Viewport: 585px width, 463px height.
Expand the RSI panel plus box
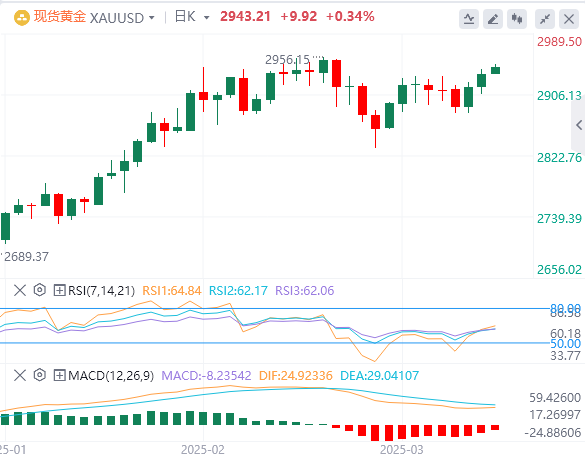pyautogui.click(x=60, y=290)
